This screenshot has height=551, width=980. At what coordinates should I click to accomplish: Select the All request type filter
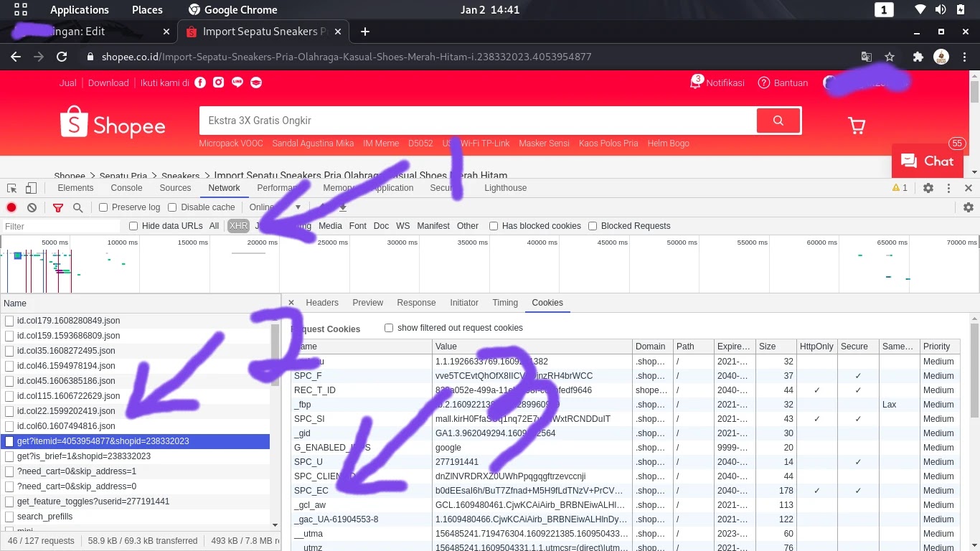[x=214, y=226]
